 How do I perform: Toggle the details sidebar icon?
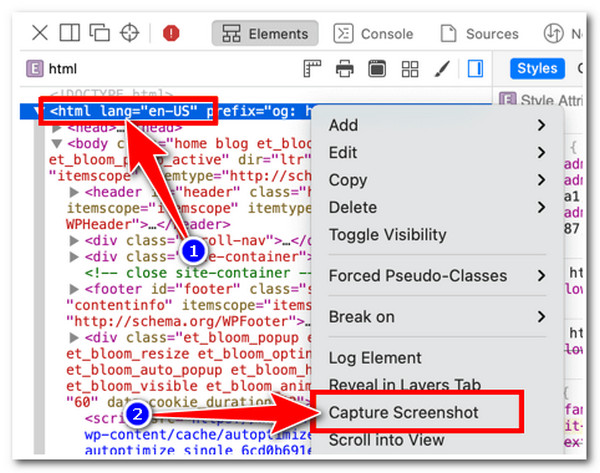(x=475, y=69)
